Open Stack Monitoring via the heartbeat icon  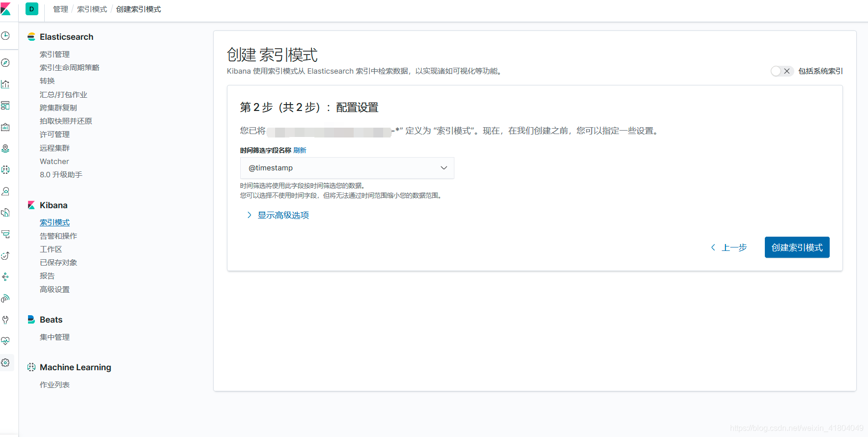coord(5,341)
